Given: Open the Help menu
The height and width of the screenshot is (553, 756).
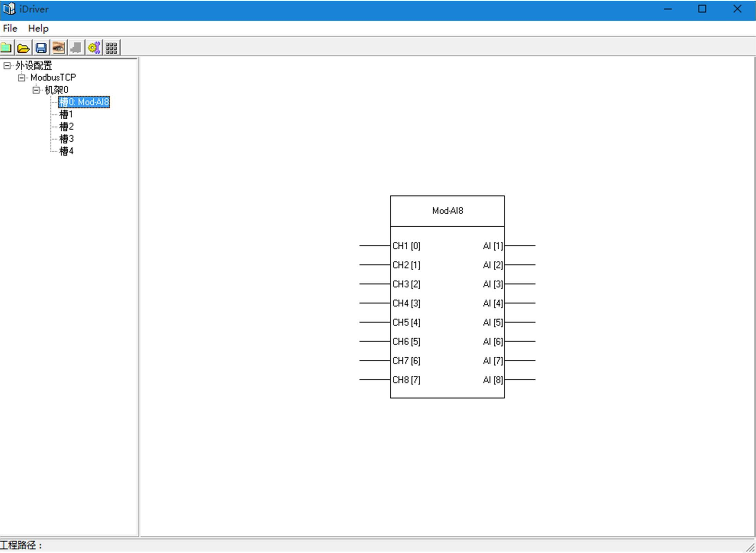Looking at the screenshot, I should click(38, 28).
